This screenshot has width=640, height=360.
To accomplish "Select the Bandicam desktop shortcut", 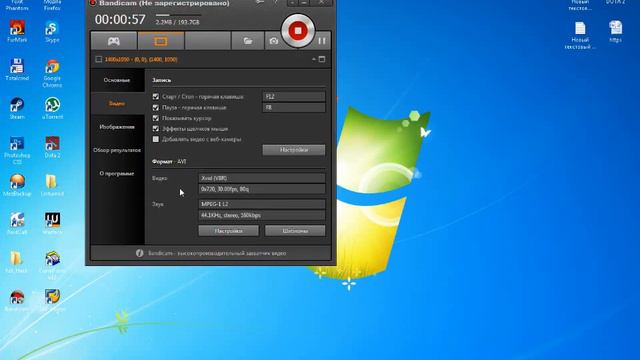I will click(17, 301).
